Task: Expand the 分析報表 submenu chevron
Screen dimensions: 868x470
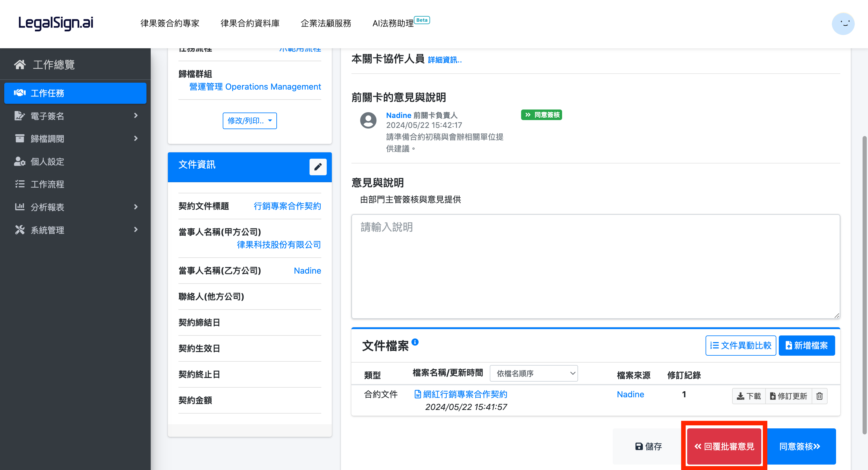Action: [x=136, y=207]
